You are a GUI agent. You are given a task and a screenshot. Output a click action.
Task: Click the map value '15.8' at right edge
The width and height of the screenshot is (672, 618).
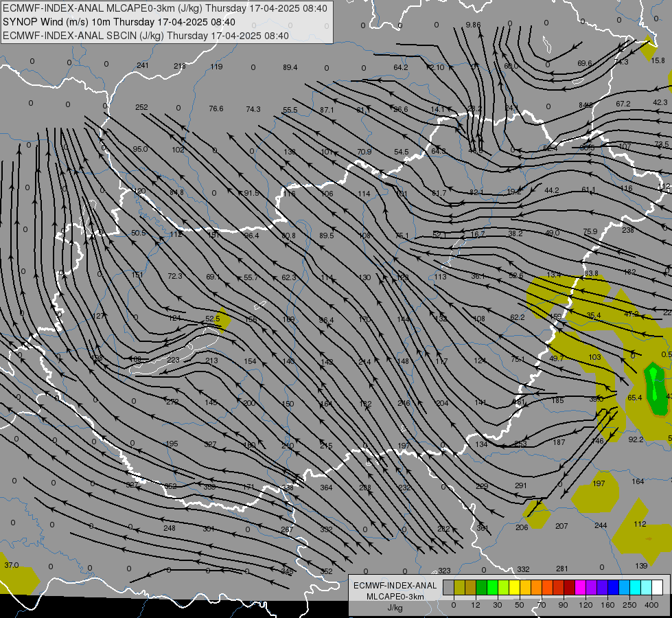point(658,60)
